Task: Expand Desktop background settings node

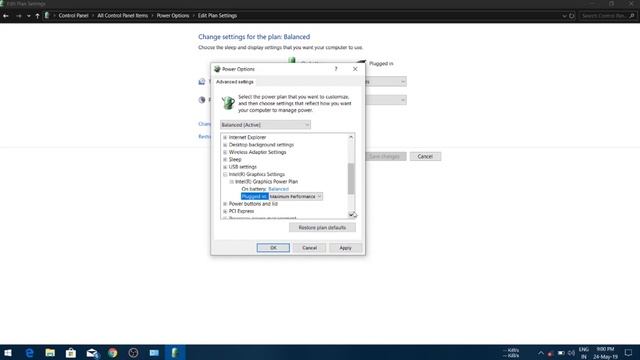Action: pos(225,145)
